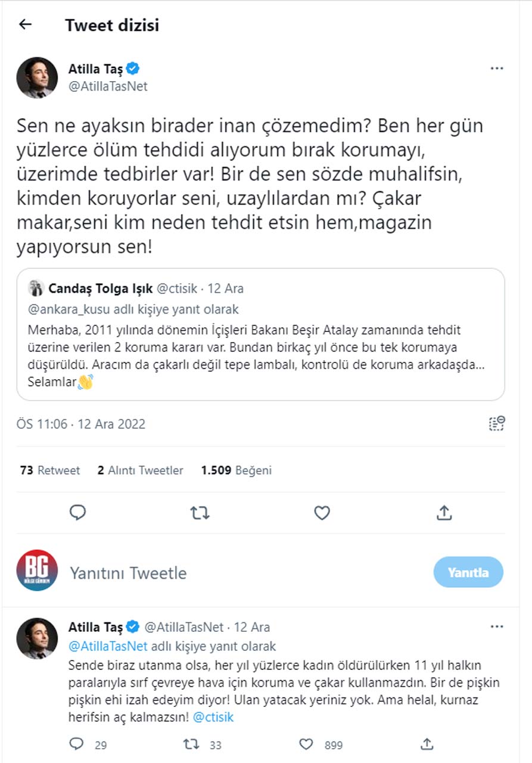Open Atilla Taş's profile picture thumbnail
This screenshot has width=532, height=763.
point(36,77)
